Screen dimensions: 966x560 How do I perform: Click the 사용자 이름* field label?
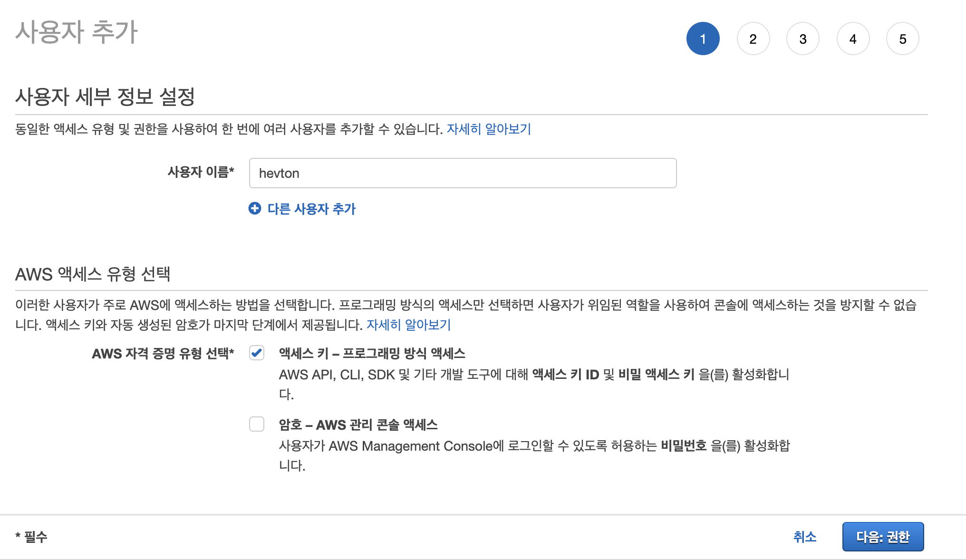[x=201, y=172]
